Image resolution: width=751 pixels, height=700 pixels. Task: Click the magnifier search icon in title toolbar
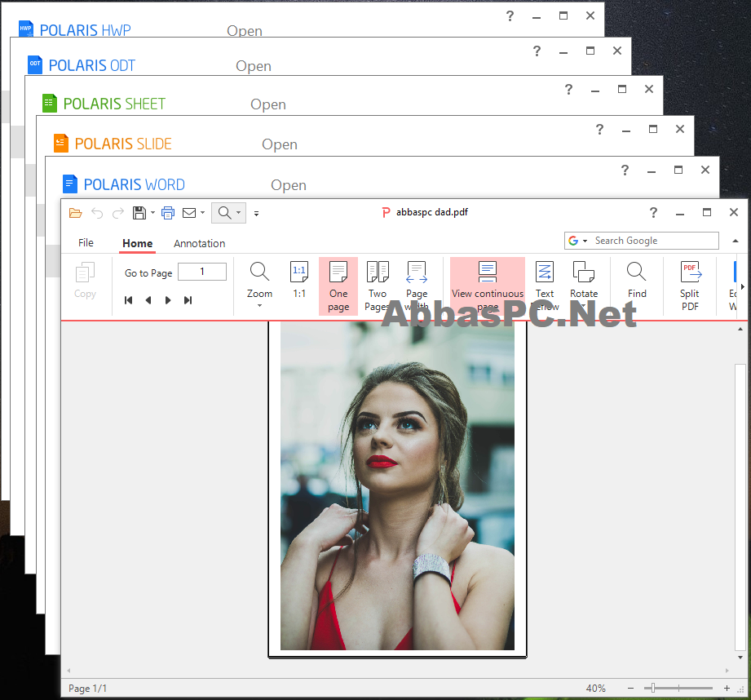coord(224,213)
